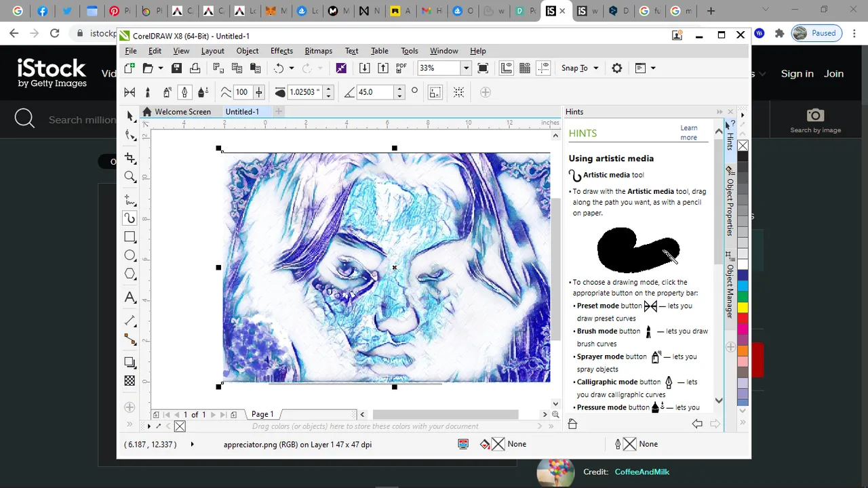Expand the status bar coordinates arrow
The image size is (868, 488).
192,445
